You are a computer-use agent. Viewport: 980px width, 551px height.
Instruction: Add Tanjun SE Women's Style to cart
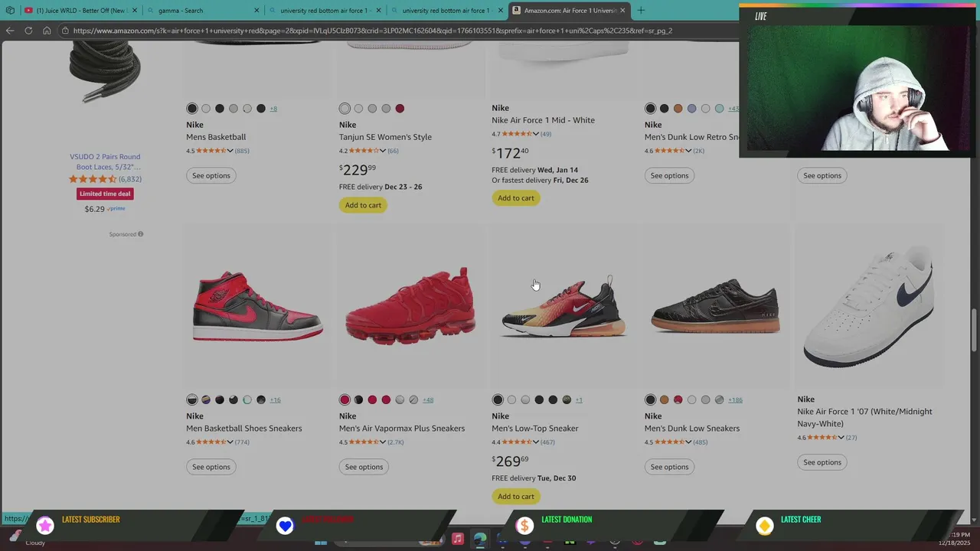tap(363, 205)
